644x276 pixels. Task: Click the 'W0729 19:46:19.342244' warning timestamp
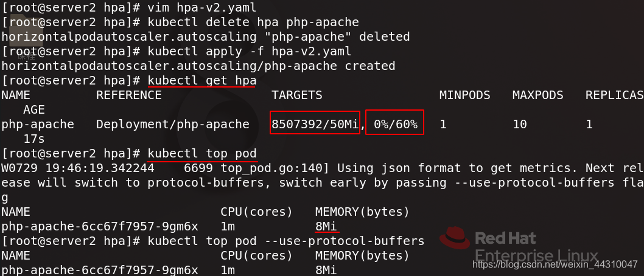pyautogui.click(x=78, y=168)
